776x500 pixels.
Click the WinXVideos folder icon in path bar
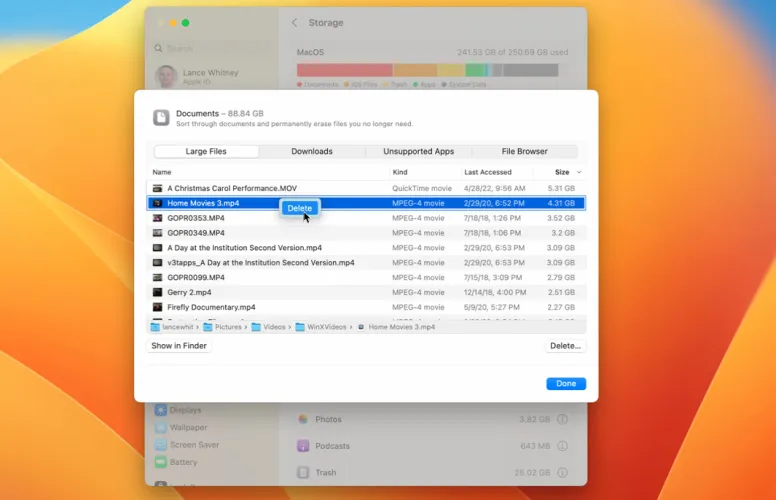pyautogui.click(x=300, y=327)
